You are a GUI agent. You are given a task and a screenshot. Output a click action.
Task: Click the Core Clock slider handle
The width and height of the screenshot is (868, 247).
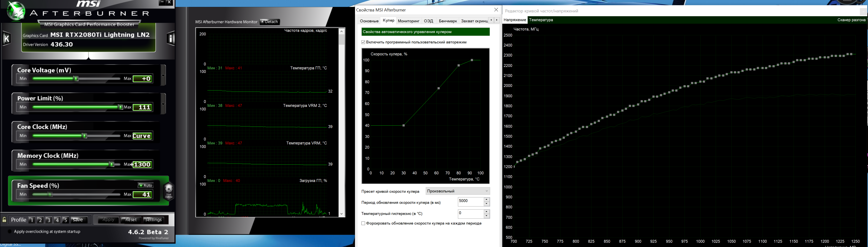[x=85, y=136]
